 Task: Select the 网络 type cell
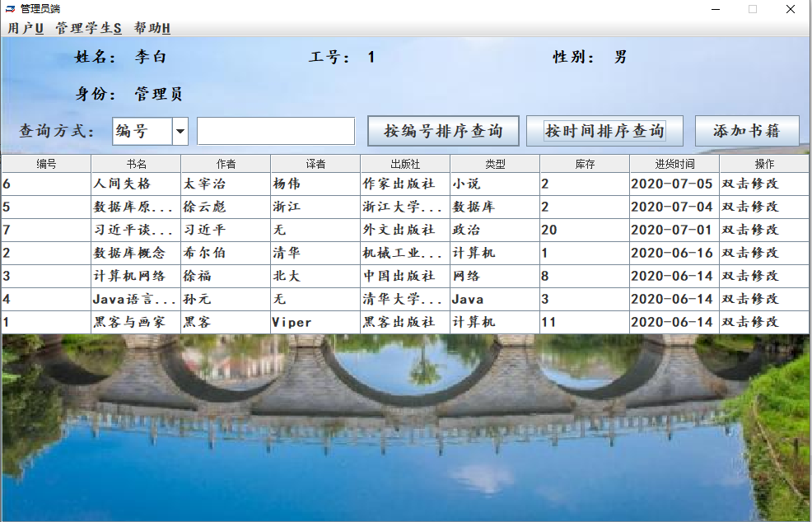[495, 276]
